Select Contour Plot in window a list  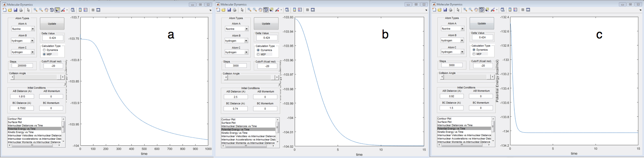[15, 119]
